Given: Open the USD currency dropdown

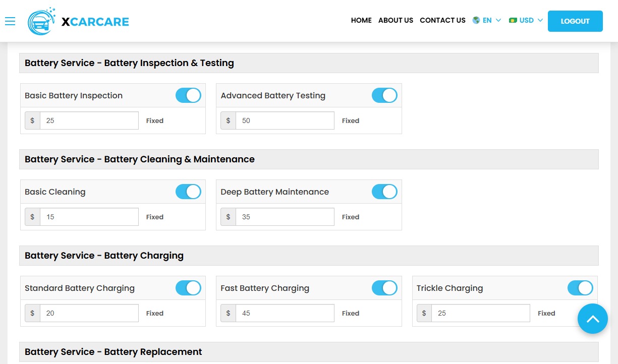Looking at the screenshot, I should 526,21.
